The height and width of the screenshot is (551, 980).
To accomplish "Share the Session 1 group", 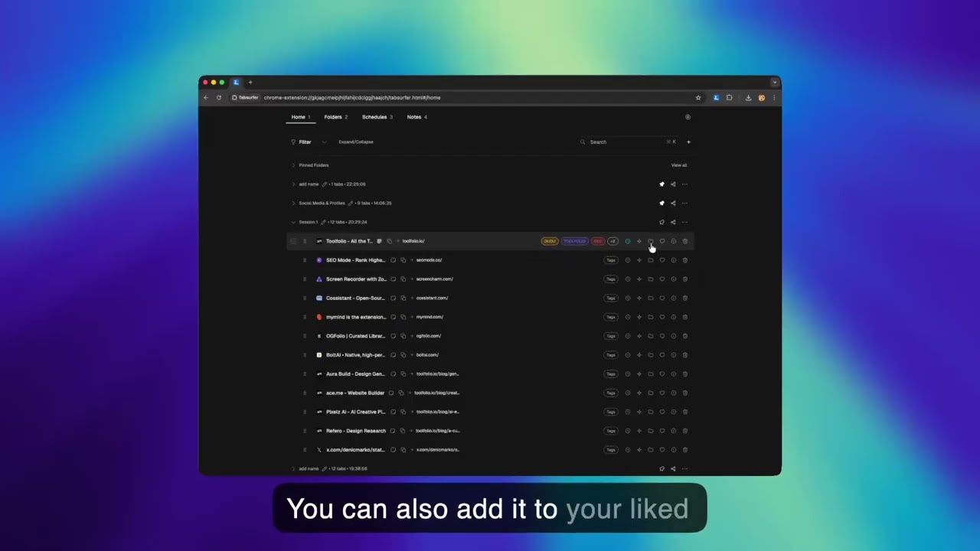I will tap(673, 222).
